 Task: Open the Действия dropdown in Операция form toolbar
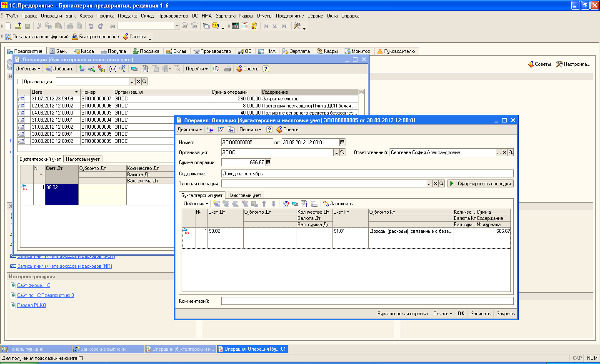(190, 130)
